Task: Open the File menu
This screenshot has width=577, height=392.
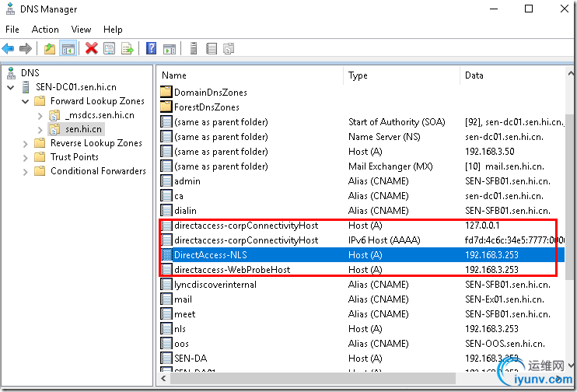Action: pyautogui.click(x=12, y=30)
